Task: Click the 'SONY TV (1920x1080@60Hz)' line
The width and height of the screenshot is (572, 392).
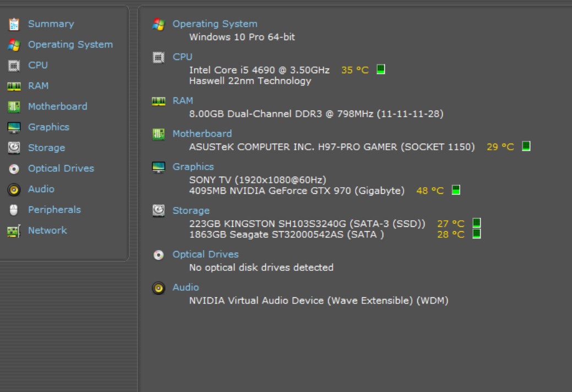Action: [258, 180]
